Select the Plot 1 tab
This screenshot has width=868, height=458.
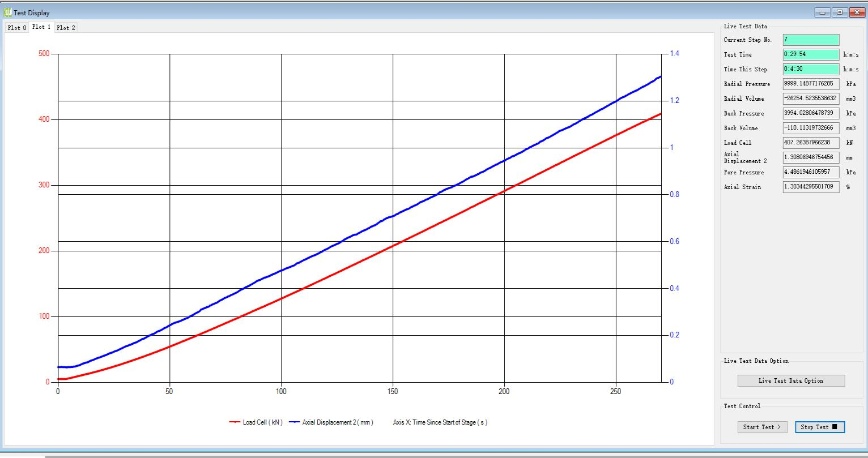[x=41, y=27]
